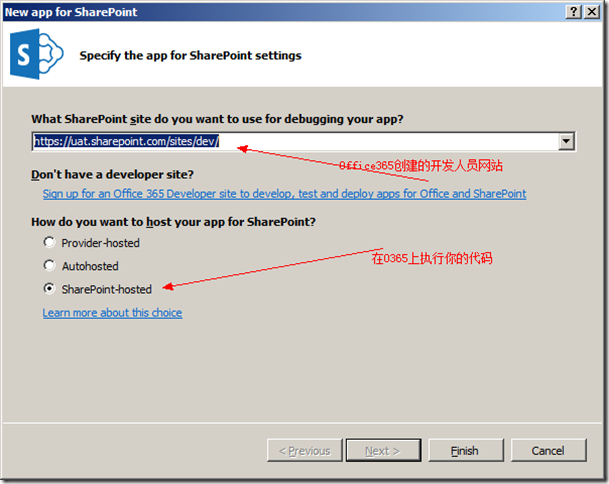Click the 'Specify the app for SharePoint settings' heading
609x484 pixels.
(x=190, y=56)
